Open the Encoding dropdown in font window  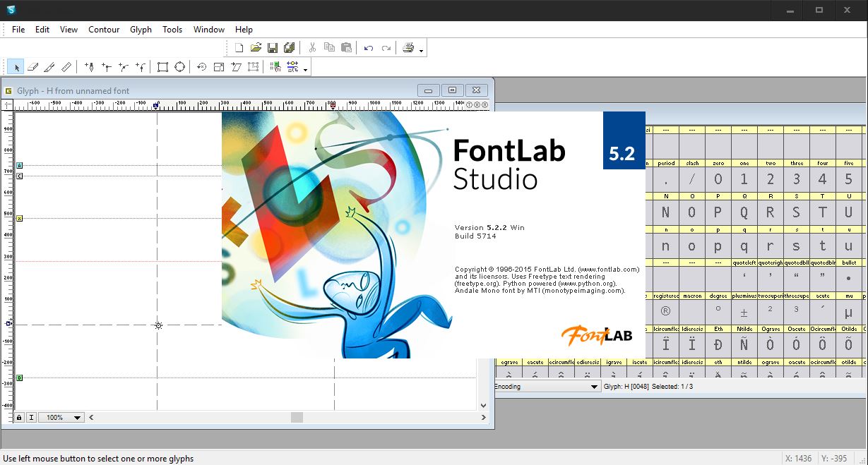[594, 387]
